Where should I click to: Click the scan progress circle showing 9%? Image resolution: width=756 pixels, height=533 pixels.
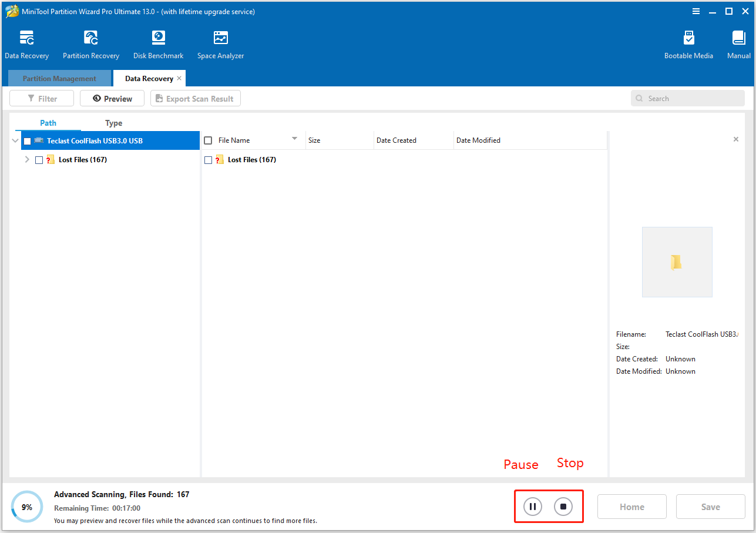[26, 506]
